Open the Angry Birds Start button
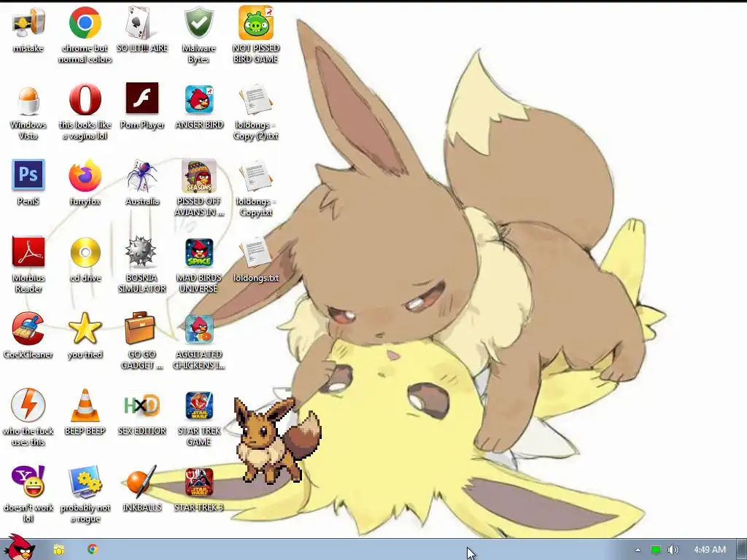The width and height of the screenshot is (747, 560). (18, 548)
